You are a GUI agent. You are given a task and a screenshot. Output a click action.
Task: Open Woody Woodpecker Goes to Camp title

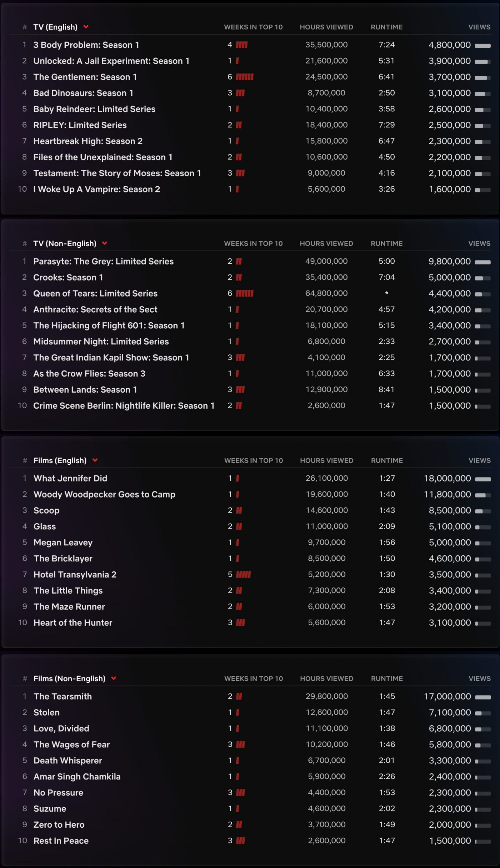coord(105,495)
